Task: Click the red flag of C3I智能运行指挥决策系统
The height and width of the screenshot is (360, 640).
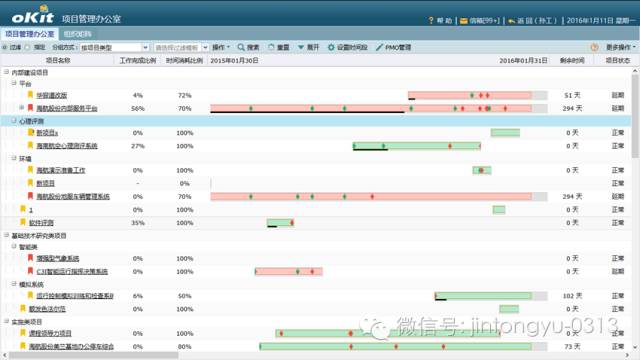Action: (30, 271)
